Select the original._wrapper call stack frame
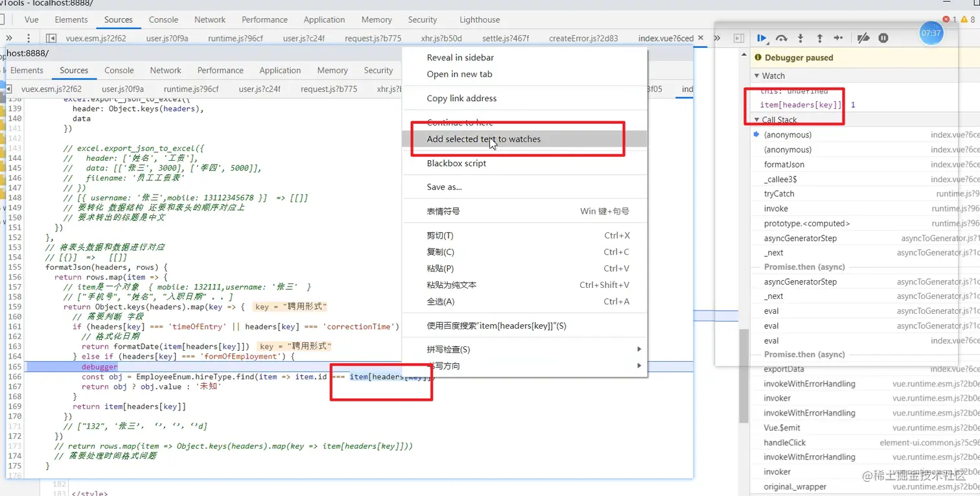Screen dimensions: 980x496 tap(795, 487)
